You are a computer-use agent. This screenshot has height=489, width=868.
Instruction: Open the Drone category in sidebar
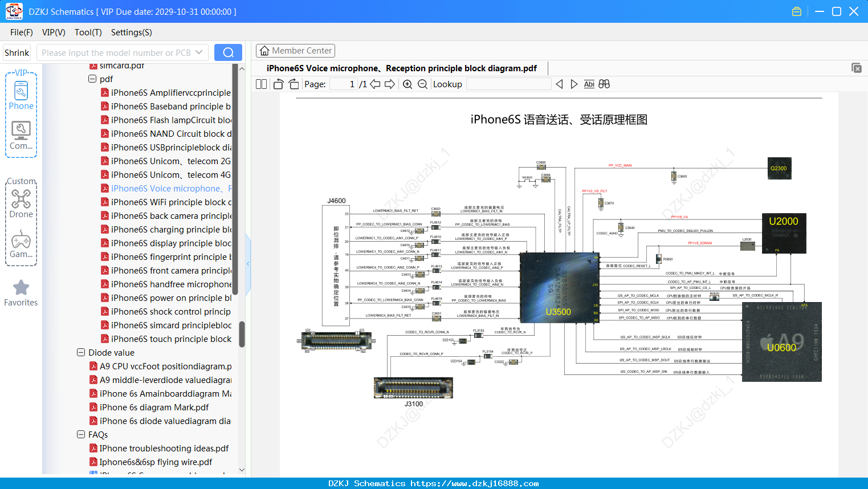(21, 203)
